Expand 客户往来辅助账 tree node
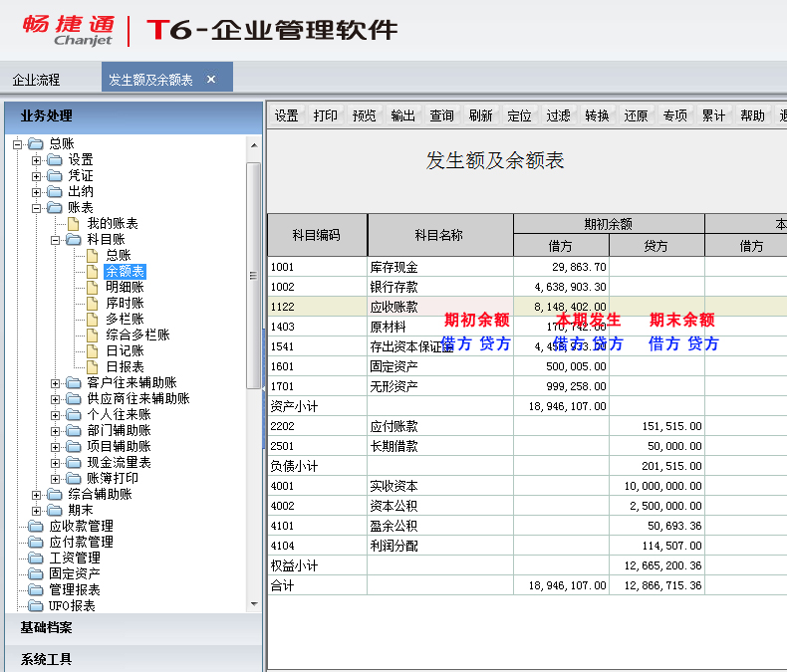This screenshot has width=787, height=672. tap(56, 383)
